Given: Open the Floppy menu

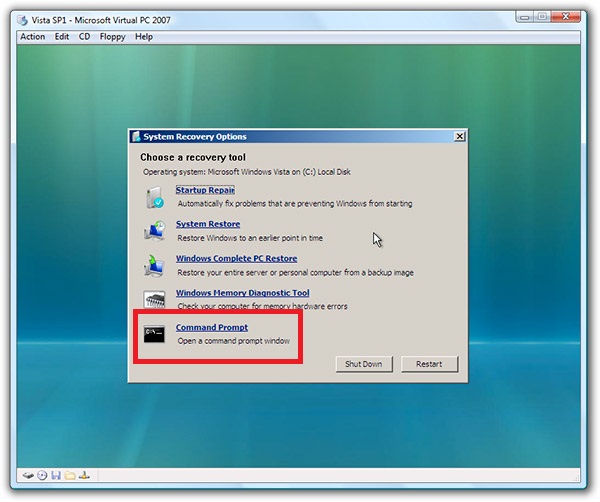Looking at the screenshot, I should point(112,37).
